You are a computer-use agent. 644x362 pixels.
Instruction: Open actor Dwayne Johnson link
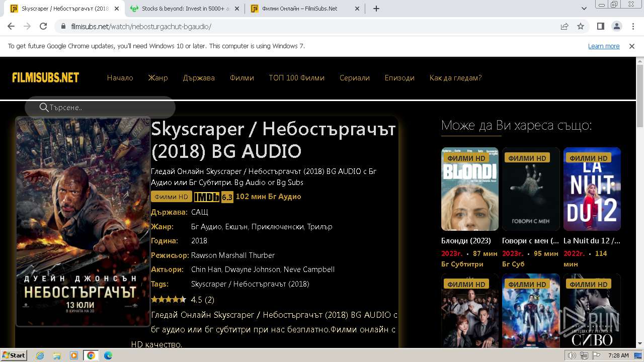point(253,269)
